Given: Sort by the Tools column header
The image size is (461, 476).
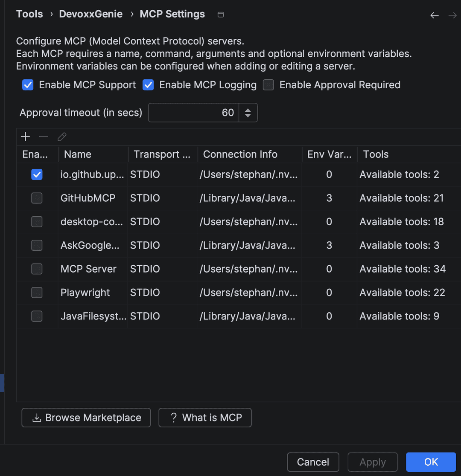Looking at the screenshot, I should pyautogui.click(x=409, y=154).
